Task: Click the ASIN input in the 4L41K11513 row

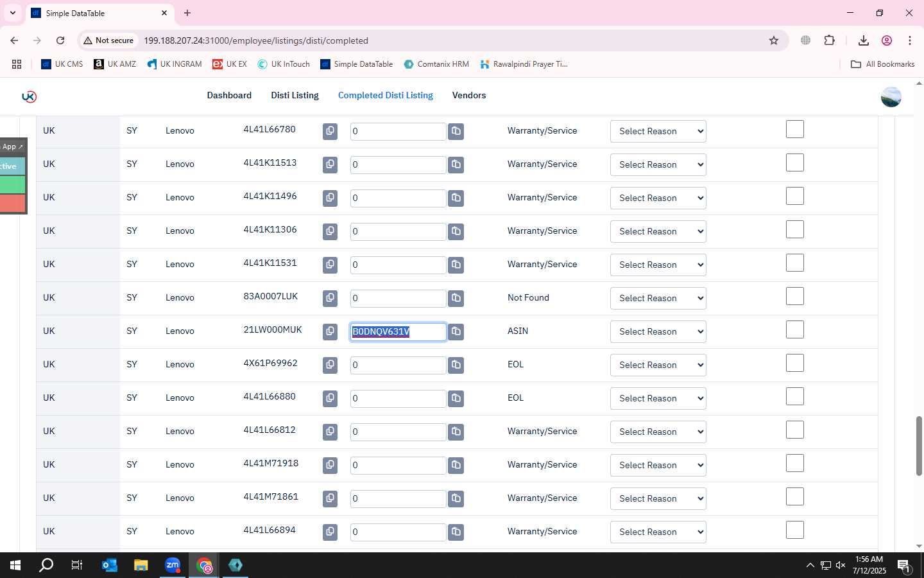Action: [x=398, y=164]
